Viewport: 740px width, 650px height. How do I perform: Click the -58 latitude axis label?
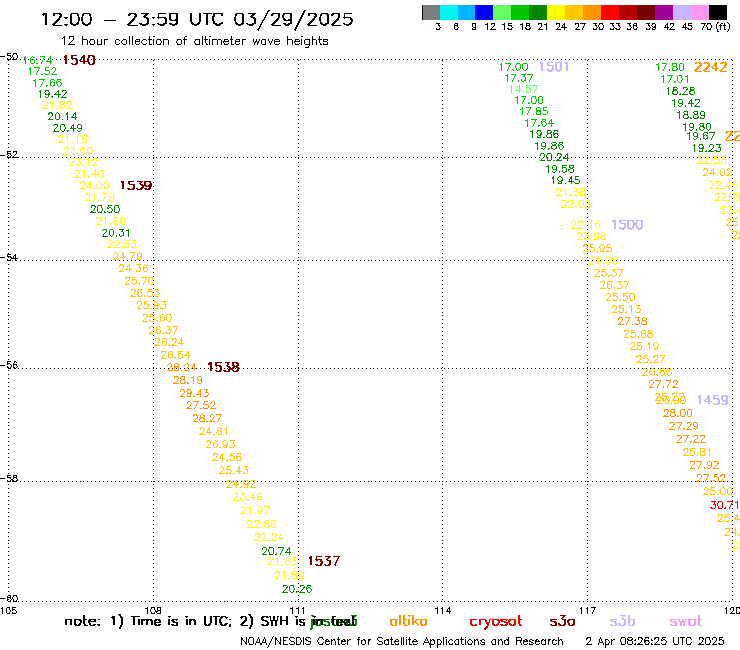(9, 478)
